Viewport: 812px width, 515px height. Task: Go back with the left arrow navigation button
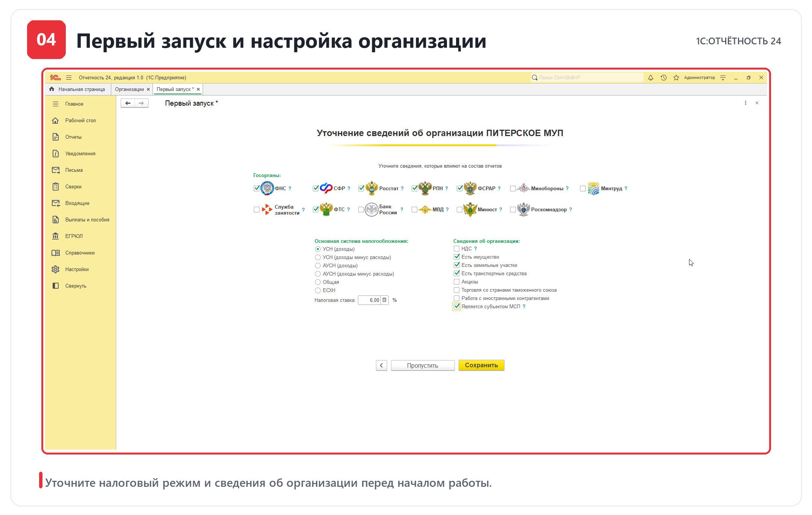(x=128, y=103)
